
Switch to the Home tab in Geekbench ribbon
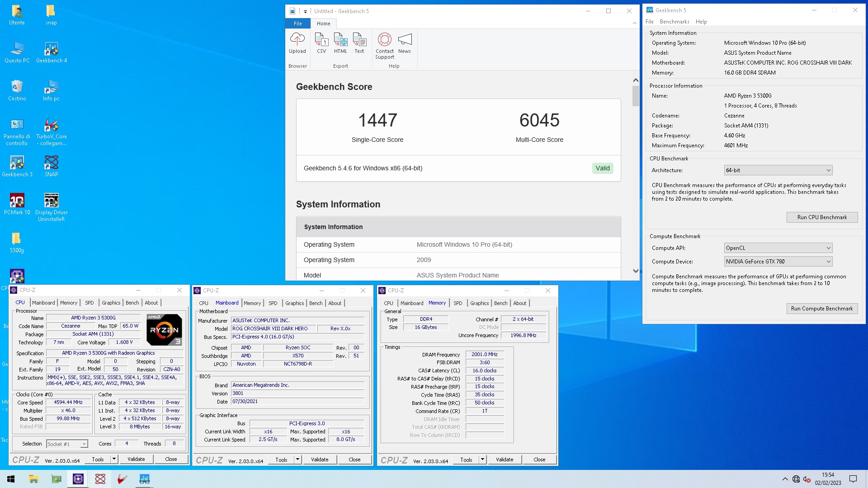323,23
